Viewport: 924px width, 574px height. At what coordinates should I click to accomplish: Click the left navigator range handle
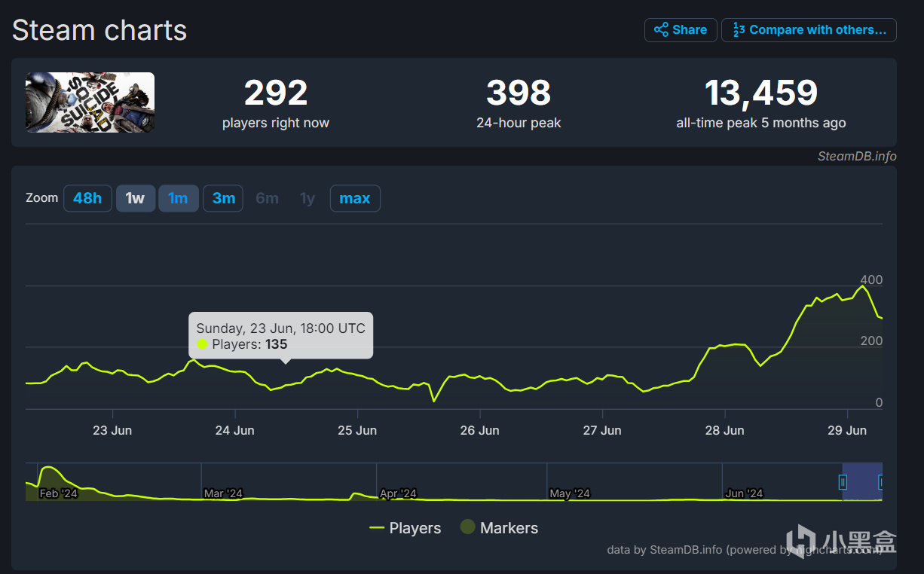tap(843, 482)
